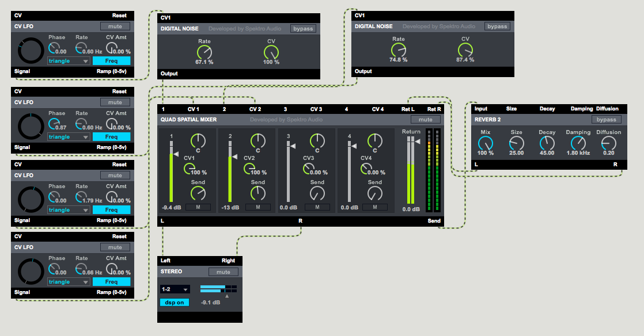Viewport: 644px width, 336px height.
Task: Click Reverb 2 Size knob
Action: (x=516, y=143)
